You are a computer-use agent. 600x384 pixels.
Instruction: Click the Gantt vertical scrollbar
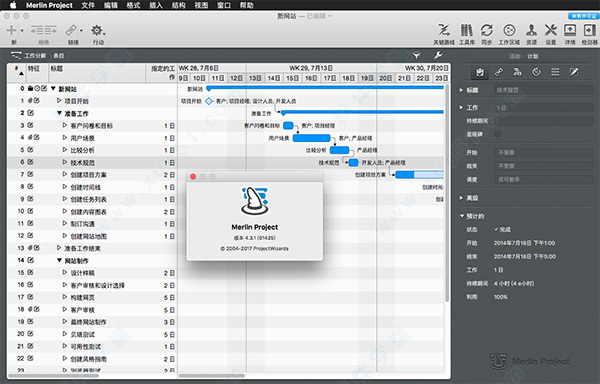click(447, 193)
